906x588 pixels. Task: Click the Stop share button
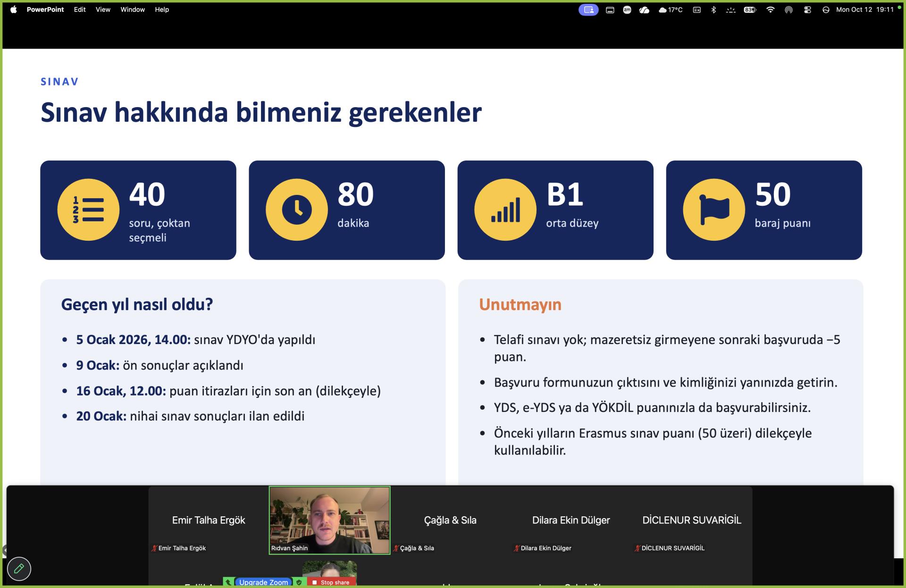(331, 582)
